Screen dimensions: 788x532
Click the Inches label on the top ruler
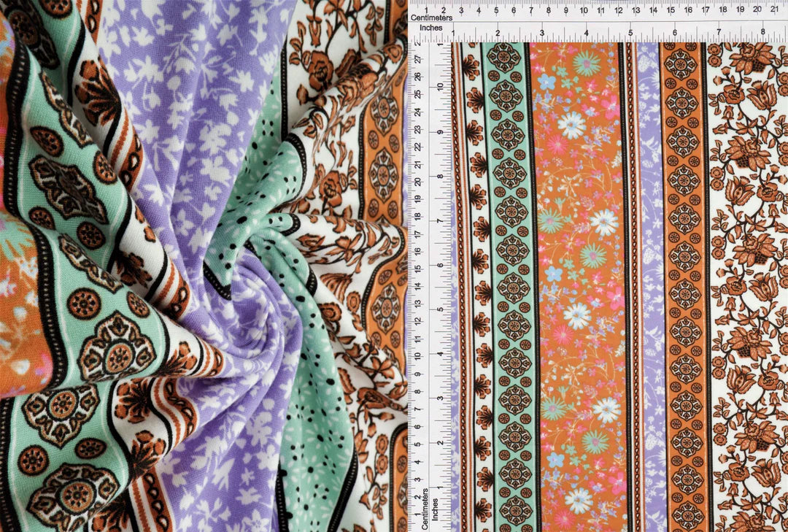431,27
